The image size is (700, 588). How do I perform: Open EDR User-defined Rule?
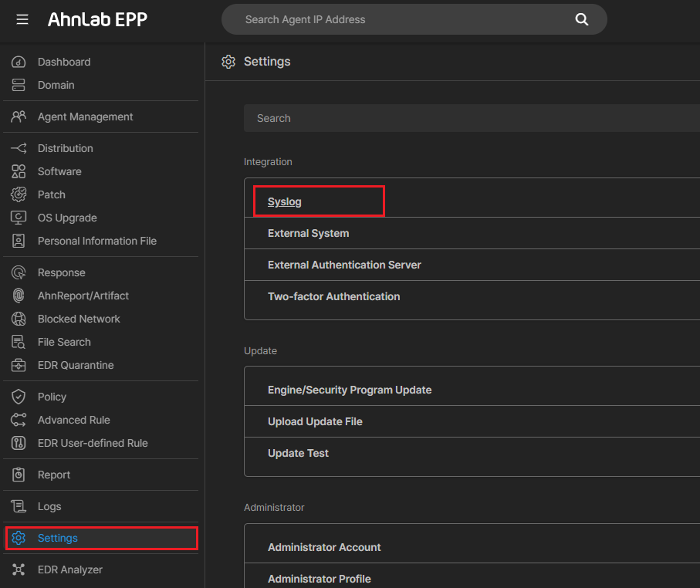click(x=93, y=444)
